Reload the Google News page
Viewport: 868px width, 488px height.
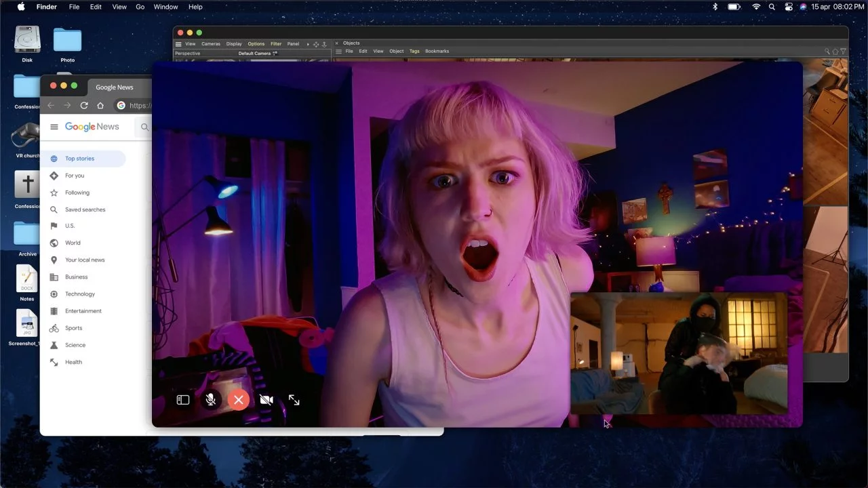[x=84, y=105]
